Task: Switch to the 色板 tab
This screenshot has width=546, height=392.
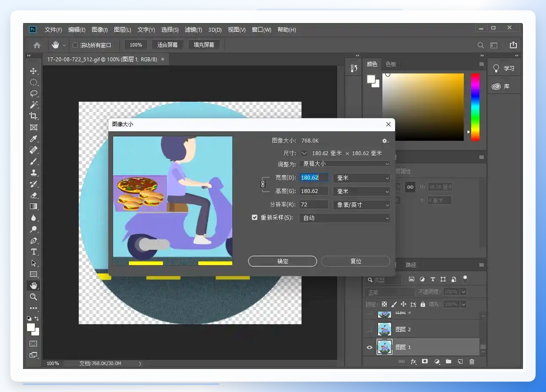Action: click(391, 64)
